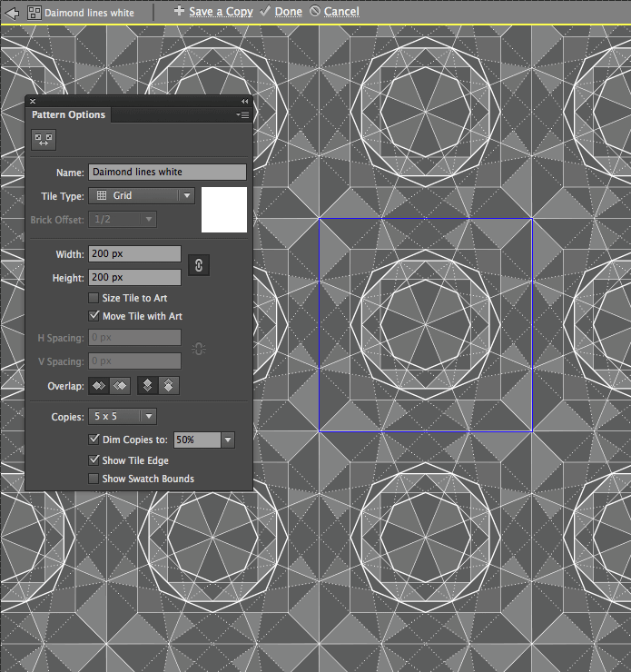Screen dimensions: 631x672
Task: Click Save a Copy
Action: pyautogui.click(x=212, y=12)
